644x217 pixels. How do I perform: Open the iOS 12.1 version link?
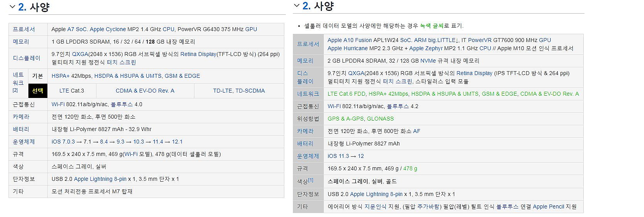(177, 142)
